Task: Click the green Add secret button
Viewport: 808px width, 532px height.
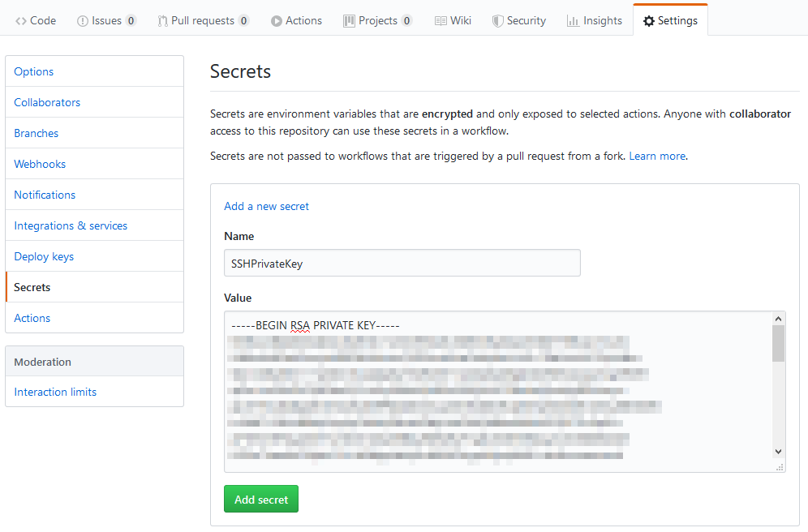Action: click(x=261, y=499)
